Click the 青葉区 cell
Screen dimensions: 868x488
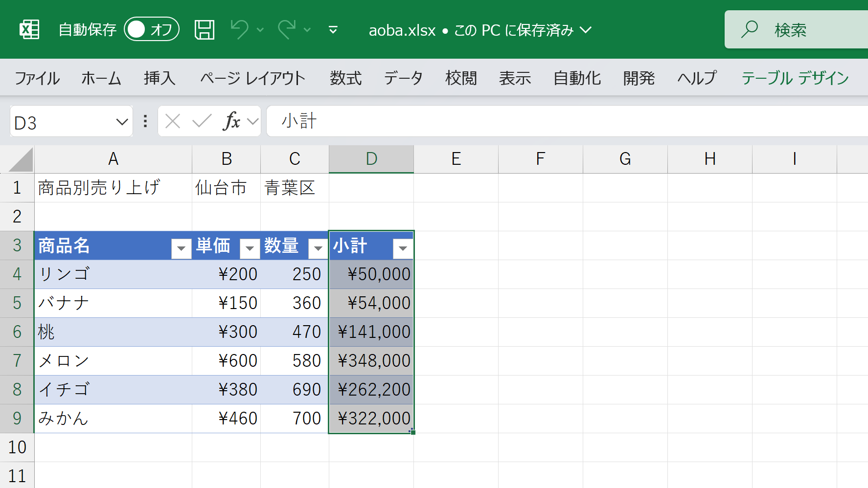[295, 188]
